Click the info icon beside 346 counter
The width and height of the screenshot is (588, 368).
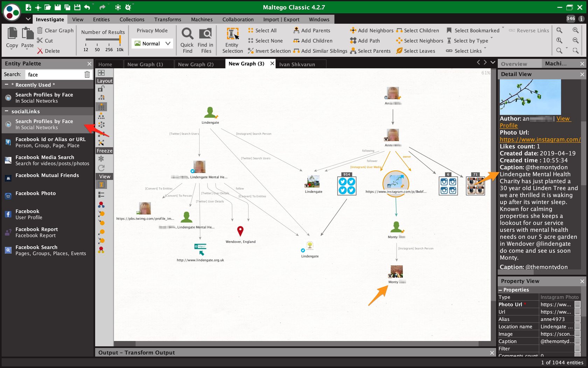[x=581, y=19]
